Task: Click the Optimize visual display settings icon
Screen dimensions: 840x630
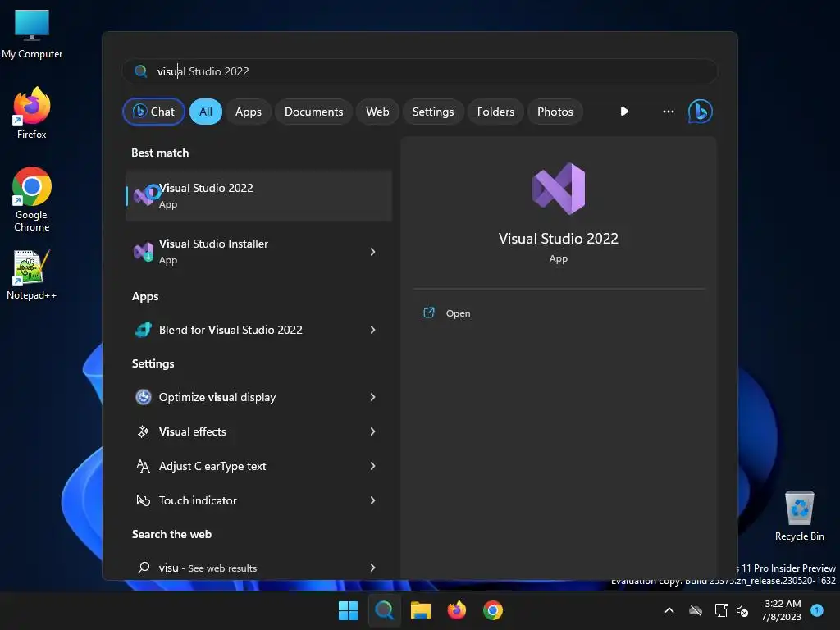Action: (144, 397)
